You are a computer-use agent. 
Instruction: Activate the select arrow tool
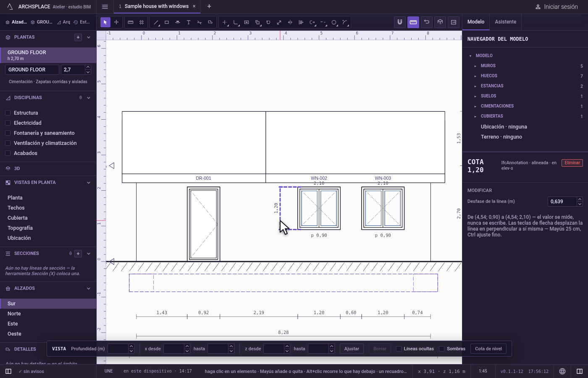pos(105,22)
